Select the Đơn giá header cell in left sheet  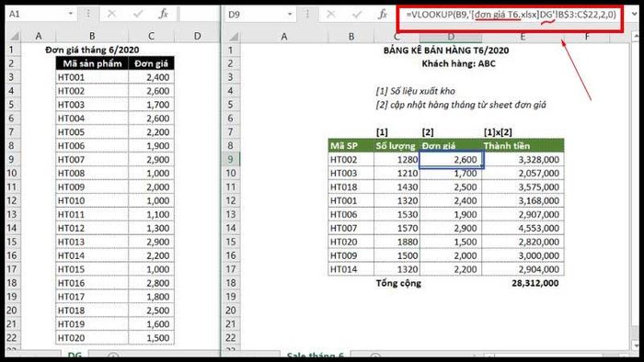(x=151, y=63)
